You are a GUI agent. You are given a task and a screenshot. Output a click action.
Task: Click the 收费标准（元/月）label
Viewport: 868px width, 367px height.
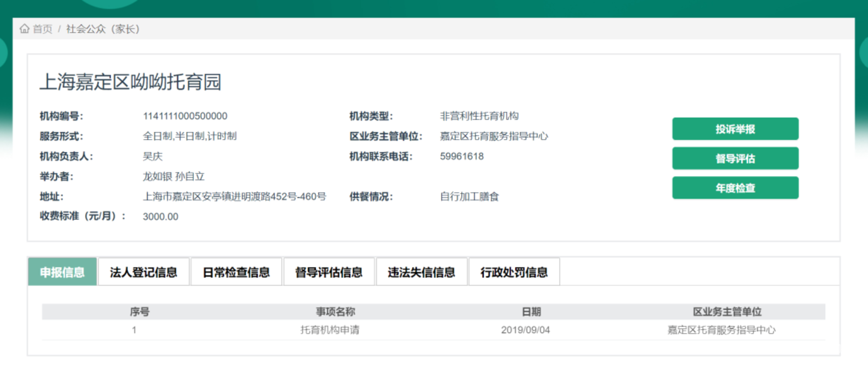tap(83, 217)
